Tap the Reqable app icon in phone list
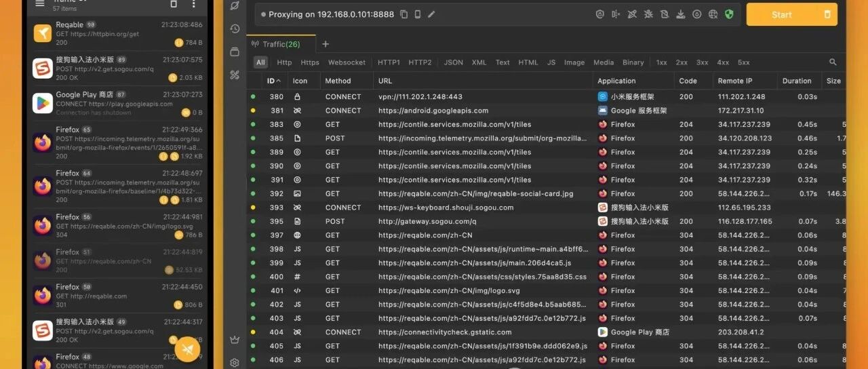 (43, 33)
